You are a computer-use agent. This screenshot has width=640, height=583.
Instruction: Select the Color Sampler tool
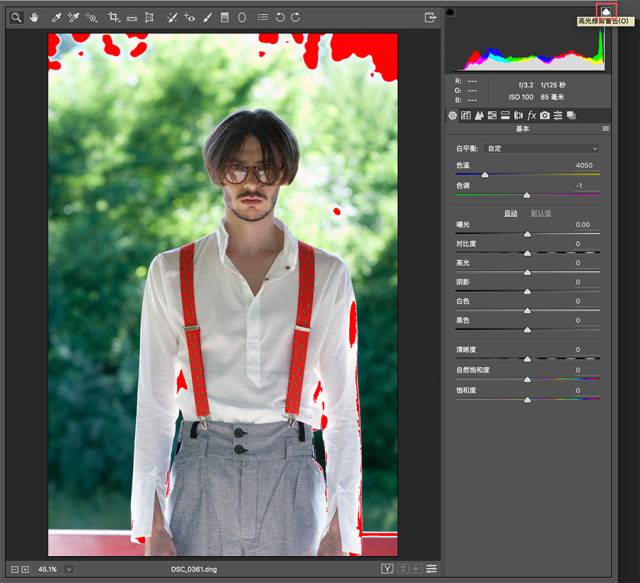pos(73,18)
